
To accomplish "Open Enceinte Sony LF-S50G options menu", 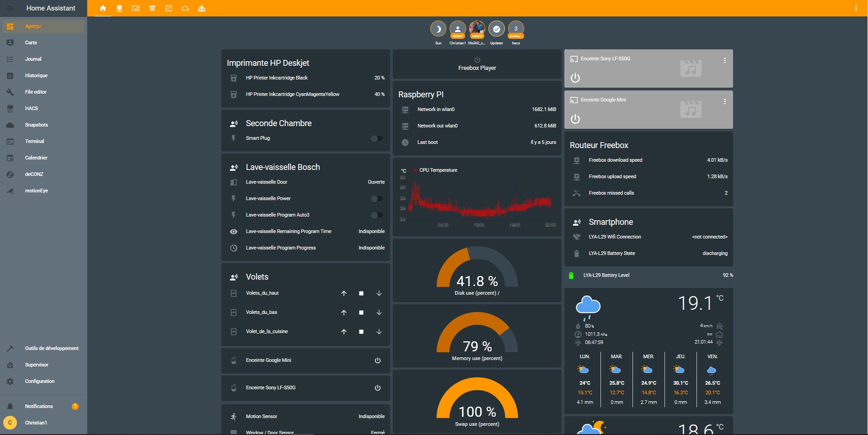I will (724, 60).
